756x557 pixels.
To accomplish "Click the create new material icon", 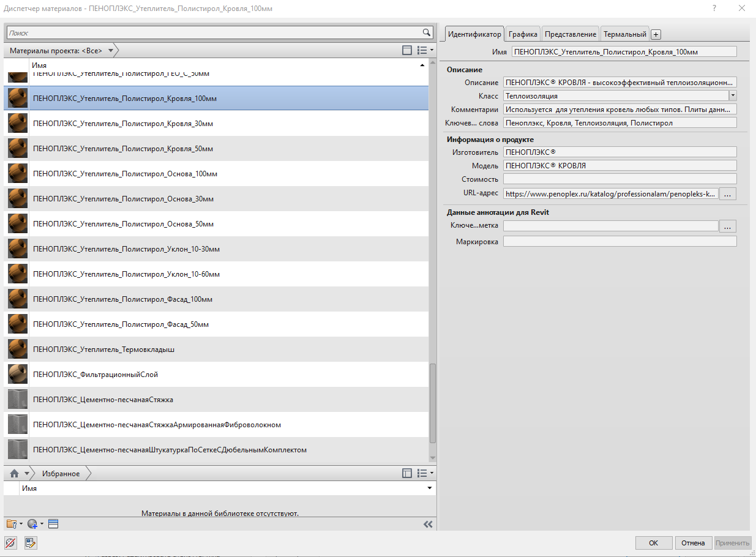I will (x=32, y=524).
